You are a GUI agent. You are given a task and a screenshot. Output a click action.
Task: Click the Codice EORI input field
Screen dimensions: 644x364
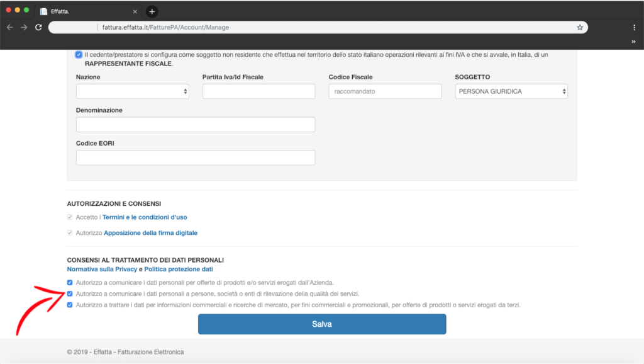(x=195, y=157)
